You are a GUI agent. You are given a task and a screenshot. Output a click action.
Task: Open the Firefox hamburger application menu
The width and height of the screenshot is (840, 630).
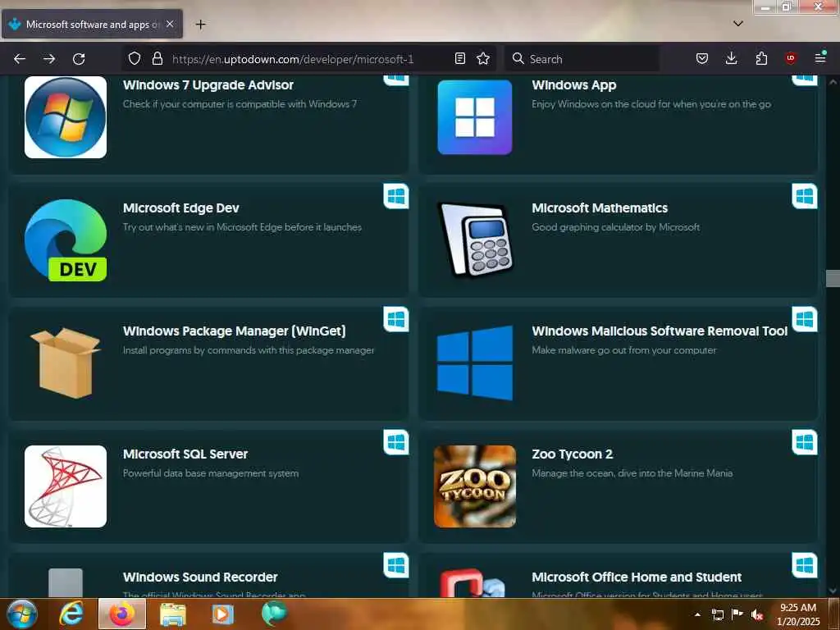click(x=820, y=58)
